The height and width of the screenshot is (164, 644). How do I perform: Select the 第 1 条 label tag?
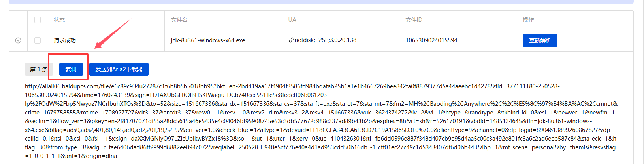[37, 69]
